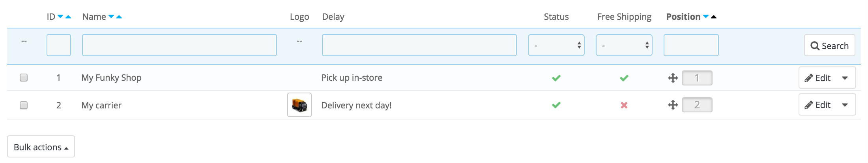Expand Edit options arrow for My carrier

845,105
